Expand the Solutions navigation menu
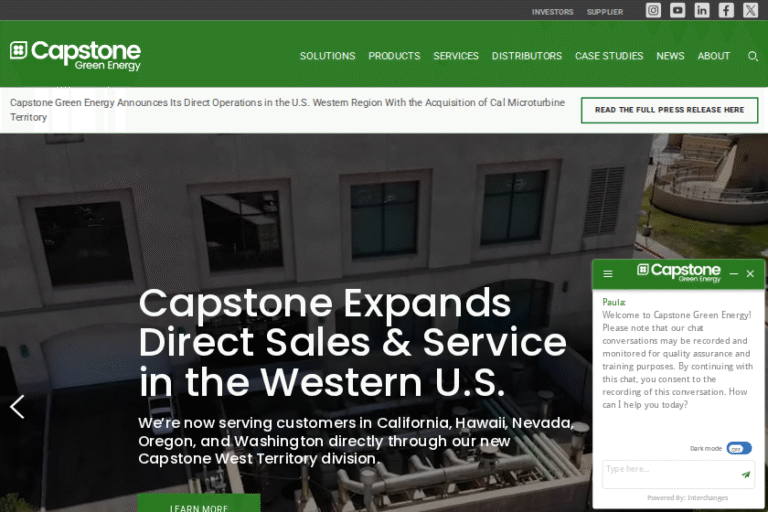Image resolution: width=768 pixels, height=512 pixels. coord(327,56)
